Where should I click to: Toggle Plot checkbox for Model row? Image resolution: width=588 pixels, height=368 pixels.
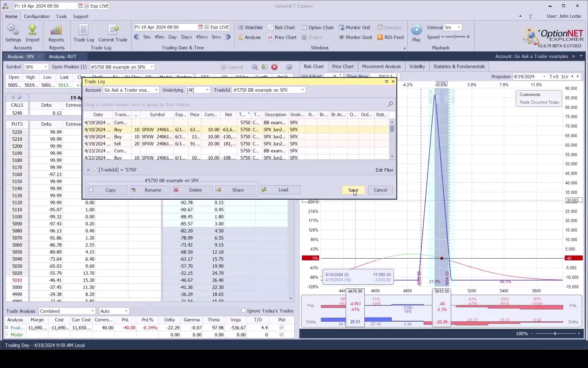(281, 335)
